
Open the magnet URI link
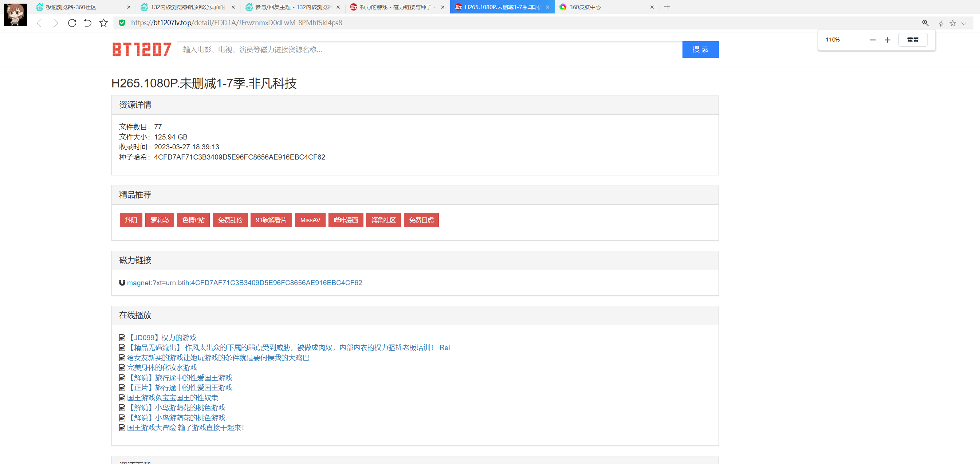(244, 283)
